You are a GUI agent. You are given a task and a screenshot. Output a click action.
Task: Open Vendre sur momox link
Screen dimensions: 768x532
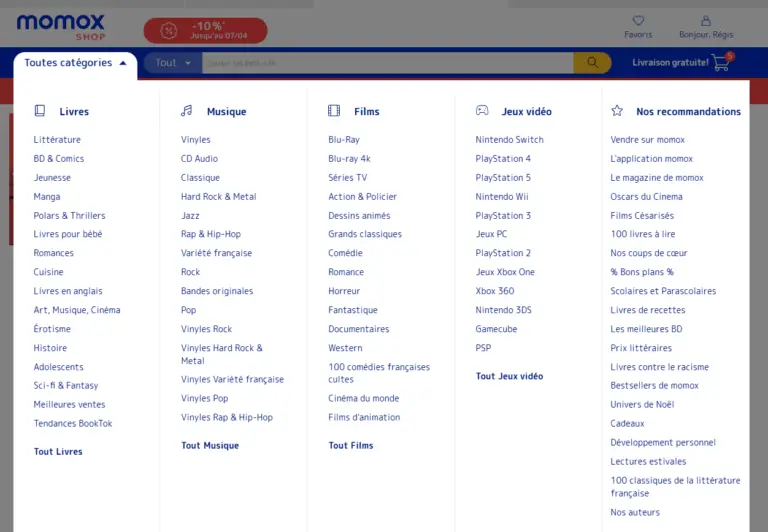[647, 140]
